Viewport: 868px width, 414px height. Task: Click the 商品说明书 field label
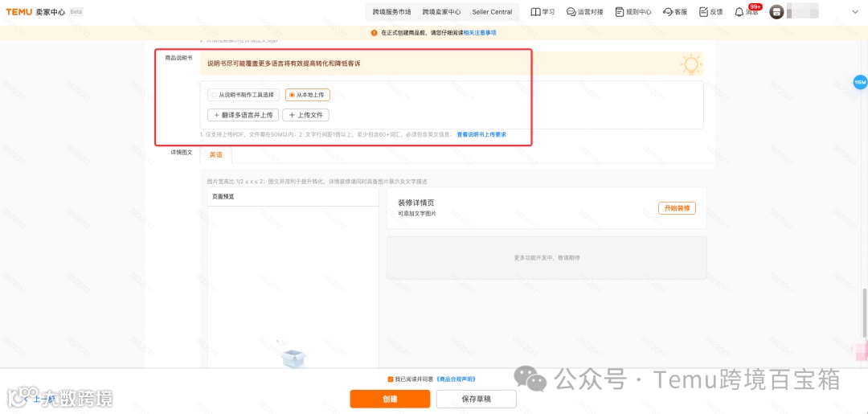pyautogui.click(x=178, y=58)
